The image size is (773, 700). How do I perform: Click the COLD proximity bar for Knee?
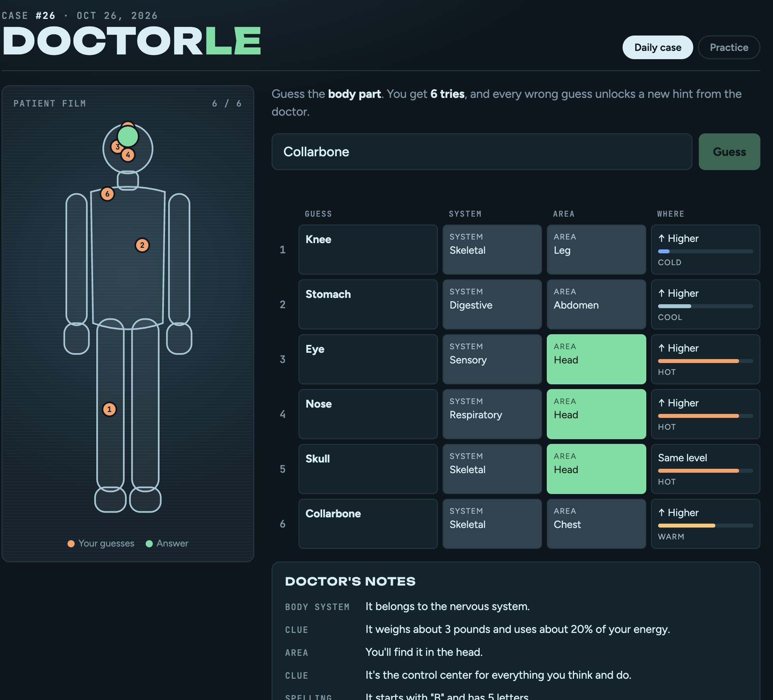pyautogui.click(x=705, y=251)
